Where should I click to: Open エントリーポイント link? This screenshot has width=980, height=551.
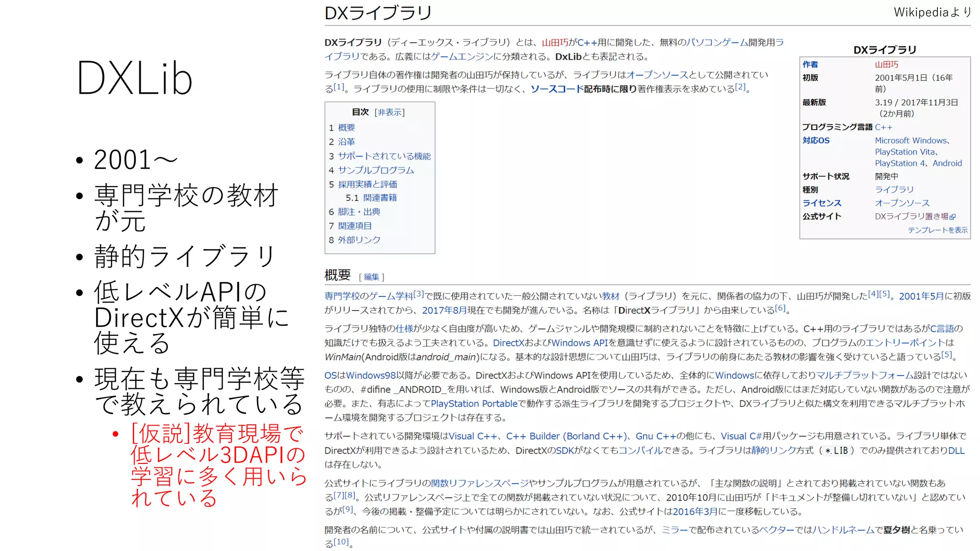click(x=905, y=343)
